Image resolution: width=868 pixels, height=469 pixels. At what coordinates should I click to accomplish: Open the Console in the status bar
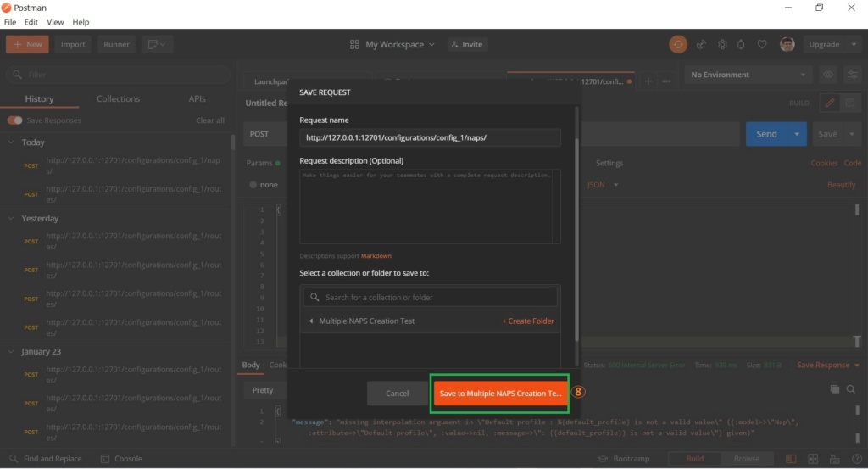point(121,459)
